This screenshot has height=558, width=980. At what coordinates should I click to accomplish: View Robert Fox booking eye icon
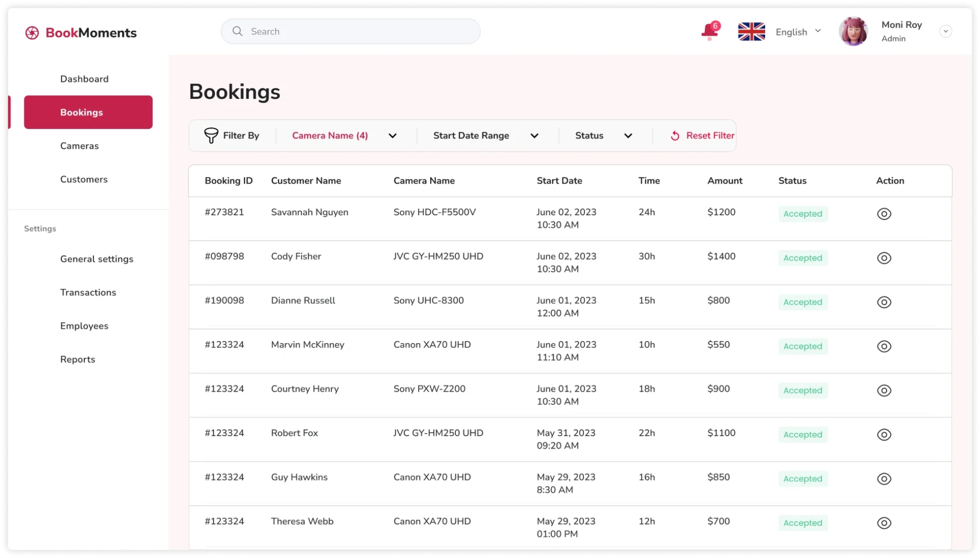click(884, 435)
